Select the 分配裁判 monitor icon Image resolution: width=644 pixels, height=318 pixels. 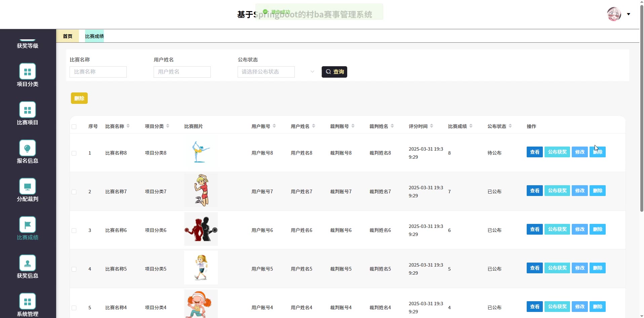(x=28, y=187)
